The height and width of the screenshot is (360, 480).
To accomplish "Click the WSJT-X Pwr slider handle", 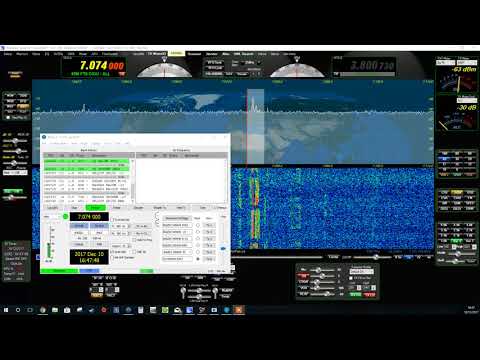I will click(223, 248).
